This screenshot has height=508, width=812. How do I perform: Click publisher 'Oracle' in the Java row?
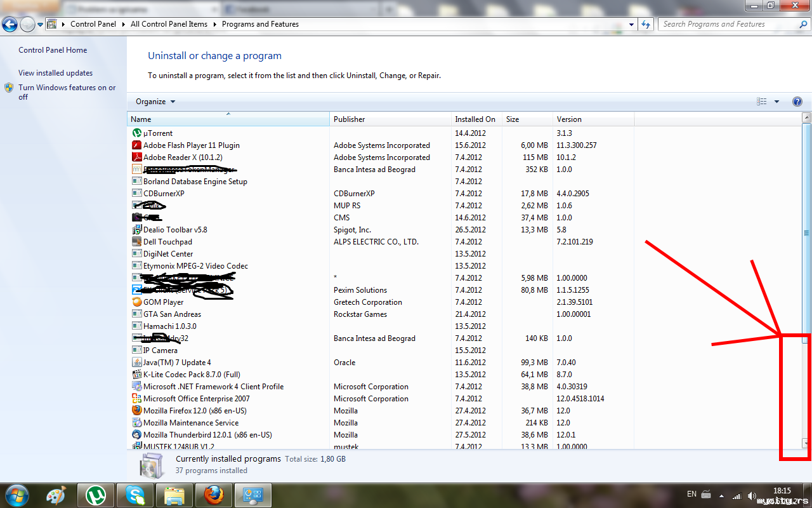pyautogui.click(x=344, y=363)
